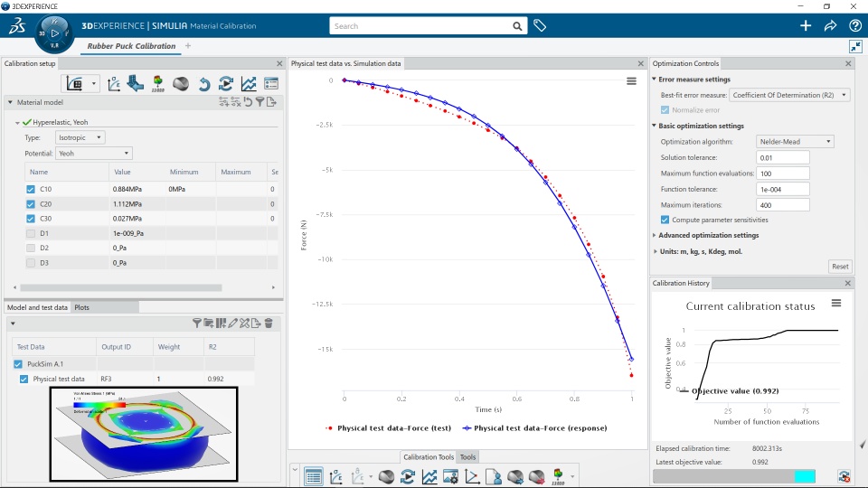Collapse Error measure settings section
Screen dimensions: 868x488
[x=654, y=80]
